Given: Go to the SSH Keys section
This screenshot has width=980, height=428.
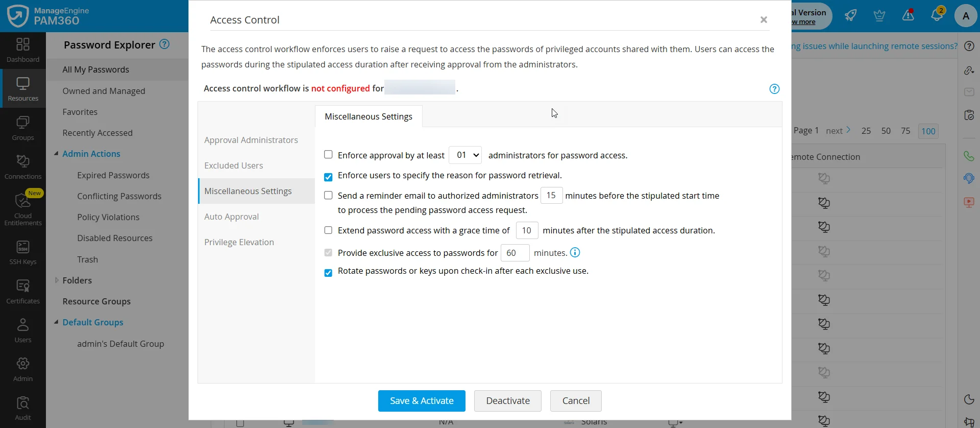Looking at the screenshot, I should [22, 251].
